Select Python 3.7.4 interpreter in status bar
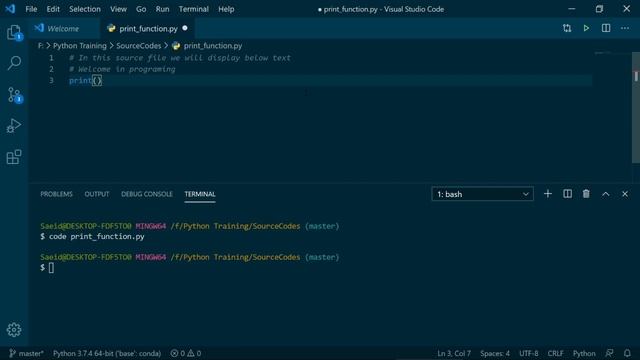This screenshot has width=640, height=360. coord(107,353)
